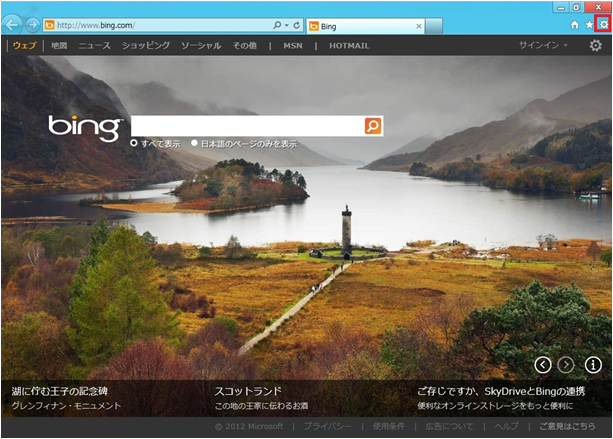Open the MSN link
This screenshot has width=613, height=439.
click(x=293, y=46)
